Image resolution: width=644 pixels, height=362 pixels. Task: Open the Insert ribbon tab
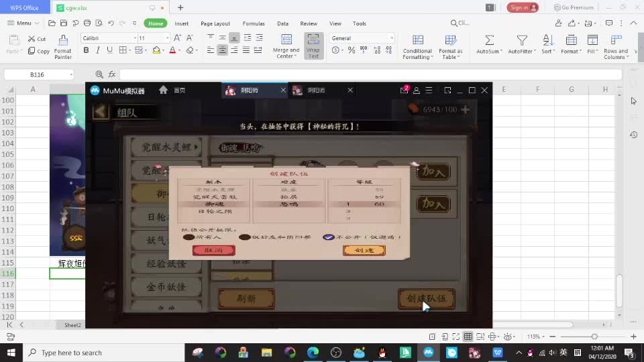(182, 23)
